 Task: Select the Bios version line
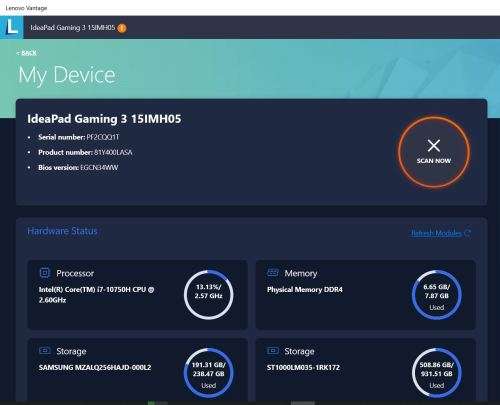pyautogui.click(x=78, y=167)
